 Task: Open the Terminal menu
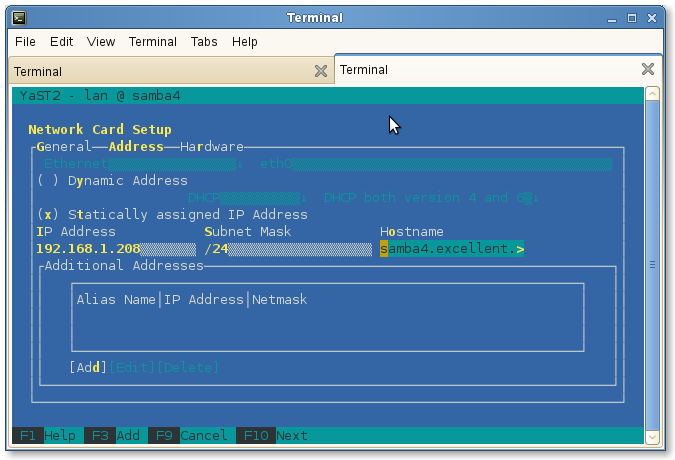(153, 42)
